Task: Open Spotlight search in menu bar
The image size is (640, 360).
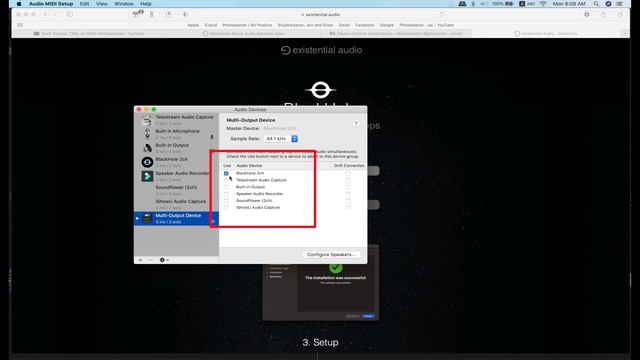Action: (596, 4)
